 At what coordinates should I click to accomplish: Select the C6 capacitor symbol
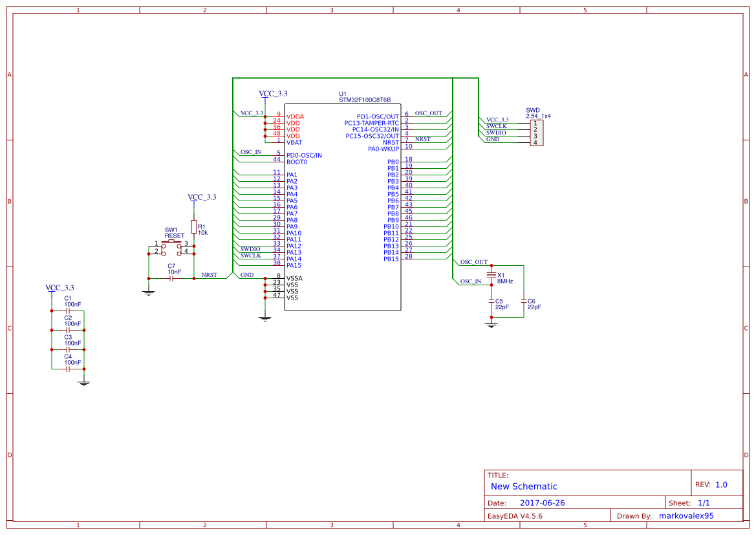coord(524,301)
